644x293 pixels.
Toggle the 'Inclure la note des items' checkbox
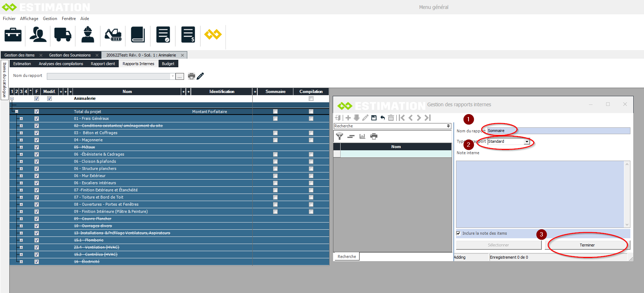point(458,233)
